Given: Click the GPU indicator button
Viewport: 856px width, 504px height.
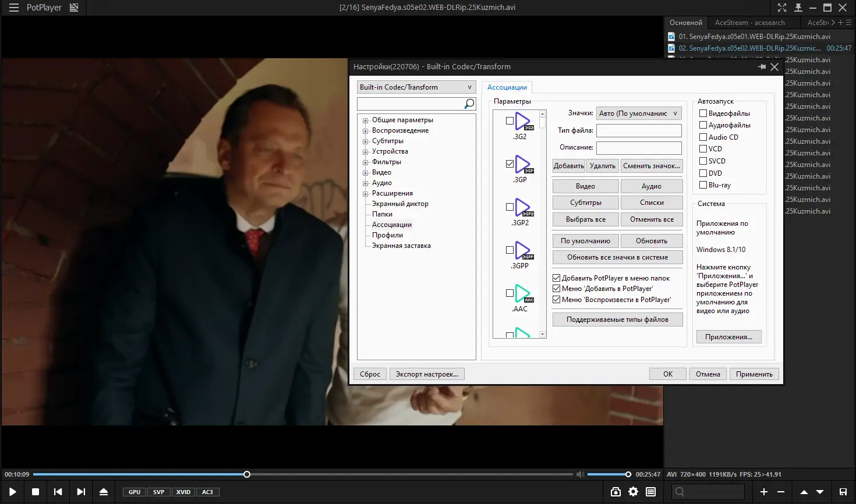Looking at the screenshot, I should pyautogui.click(x=135, y=492).
